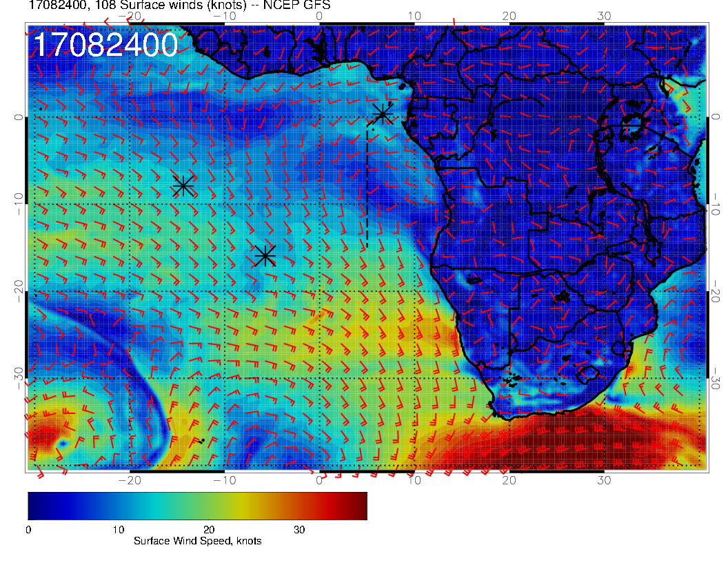
Task: Click the colorbar tick label 20
Action: tap(209, 530)
